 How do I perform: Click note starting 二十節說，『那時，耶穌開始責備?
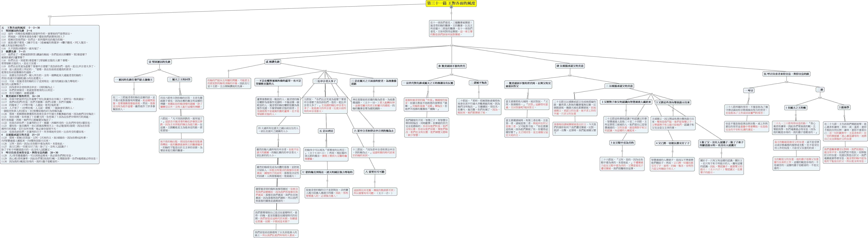(479, 107)
